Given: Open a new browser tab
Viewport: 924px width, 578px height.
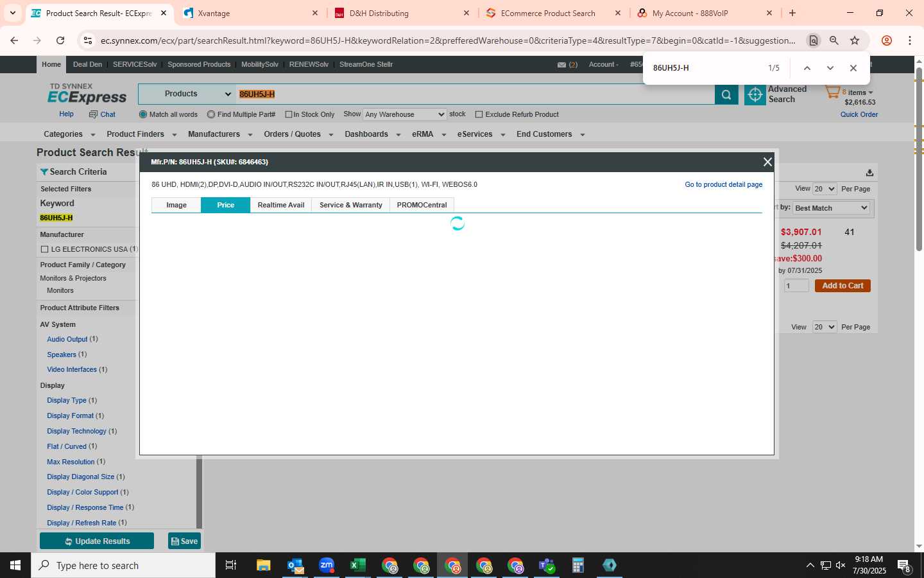Looking at the screenshot, I should coord(792,13).
